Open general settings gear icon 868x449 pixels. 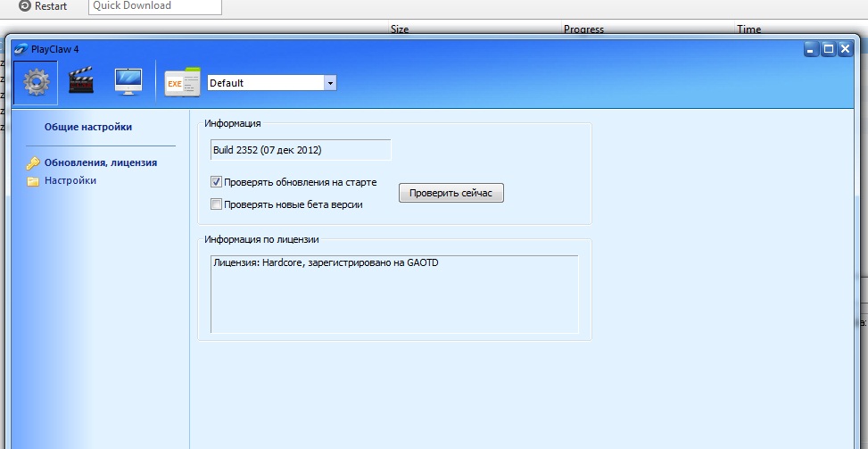tap(36, 83)
